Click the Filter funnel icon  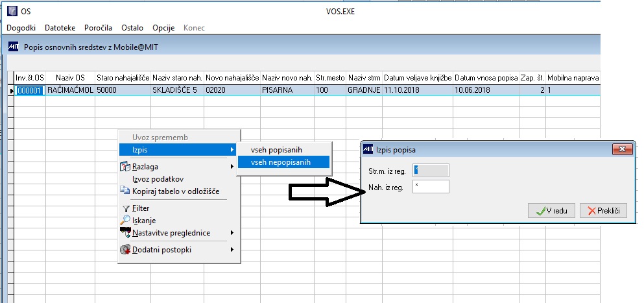point(126,209)
